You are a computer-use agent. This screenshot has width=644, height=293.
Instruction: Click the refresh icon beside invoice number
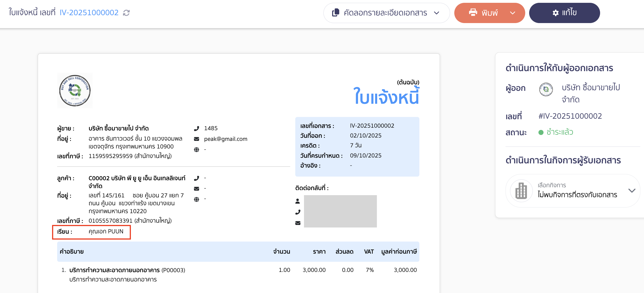coord(126,13)
